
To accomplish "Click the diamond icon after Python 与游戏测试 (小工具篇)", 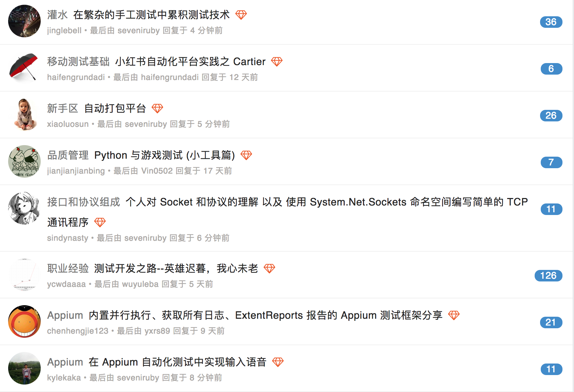I will point(246,155).
